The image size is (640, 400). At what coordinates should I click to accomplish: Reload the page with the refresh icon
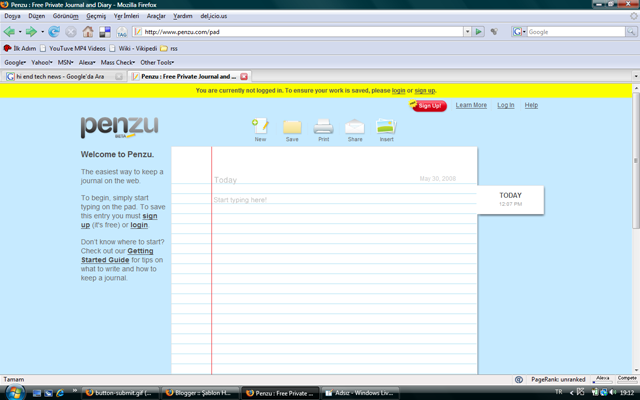click(53, 31)
